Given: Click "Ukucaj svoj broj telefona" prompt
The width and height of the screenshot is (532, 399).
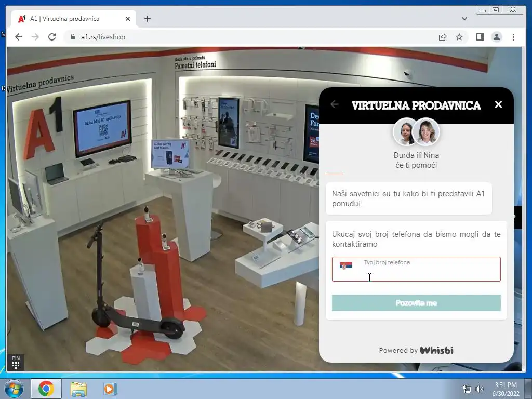Looking at the screenshot, I should point(416,239).
